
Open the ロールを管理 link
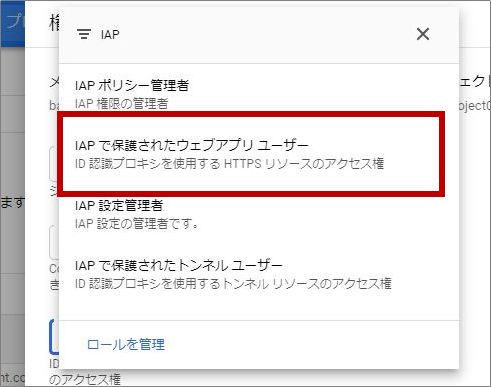pyautogui.click(x=126, y=344)
